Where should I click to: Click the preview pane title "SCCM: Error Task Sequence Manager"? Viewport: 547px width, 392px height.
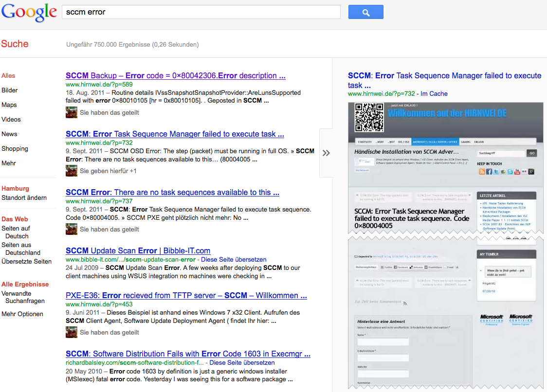[x=444, y=80]
